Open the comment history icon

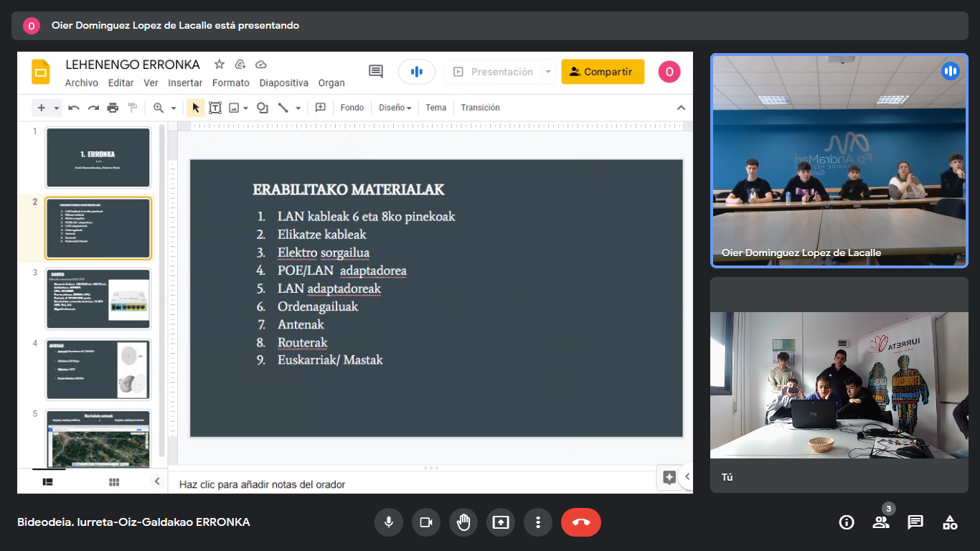[376, 71]
